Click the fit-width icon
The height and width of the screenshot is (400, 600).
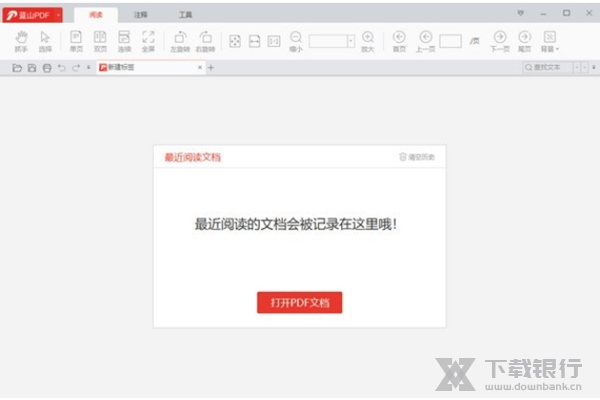(x=254, y=41)
